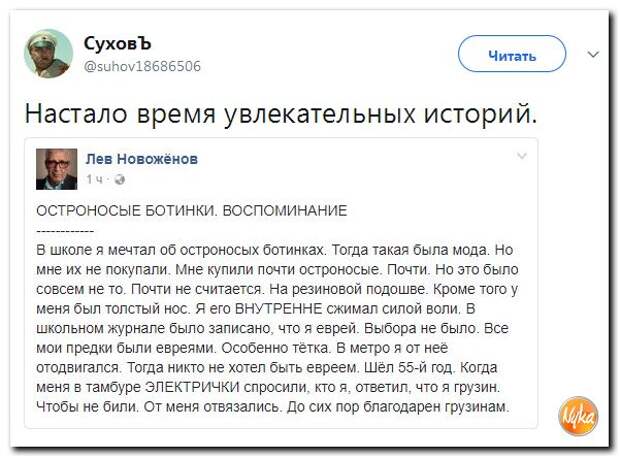
Task: Click the sentence Шёл 55-й год
Action: click(x=409, y=368)
